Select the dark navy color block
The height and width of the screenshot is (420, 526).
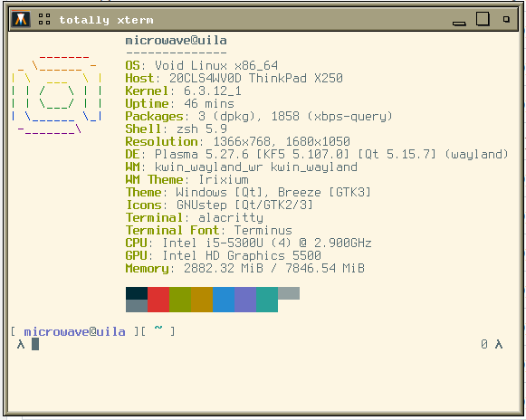137,293
